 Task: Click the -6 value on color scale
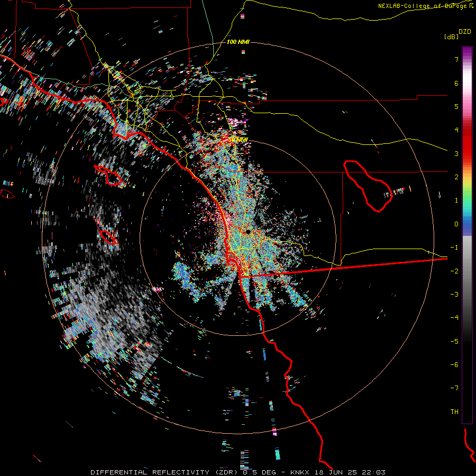coord(454,365)
